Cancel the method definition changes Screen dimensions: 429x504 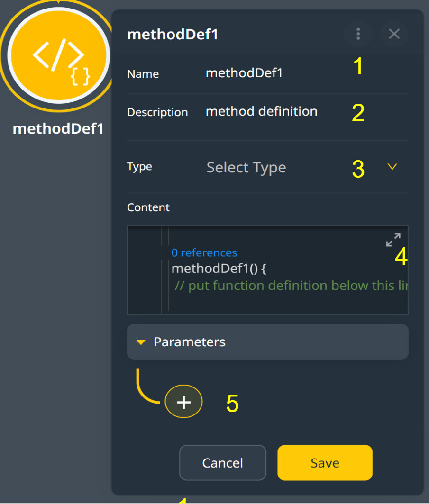[x=222, y=463]
